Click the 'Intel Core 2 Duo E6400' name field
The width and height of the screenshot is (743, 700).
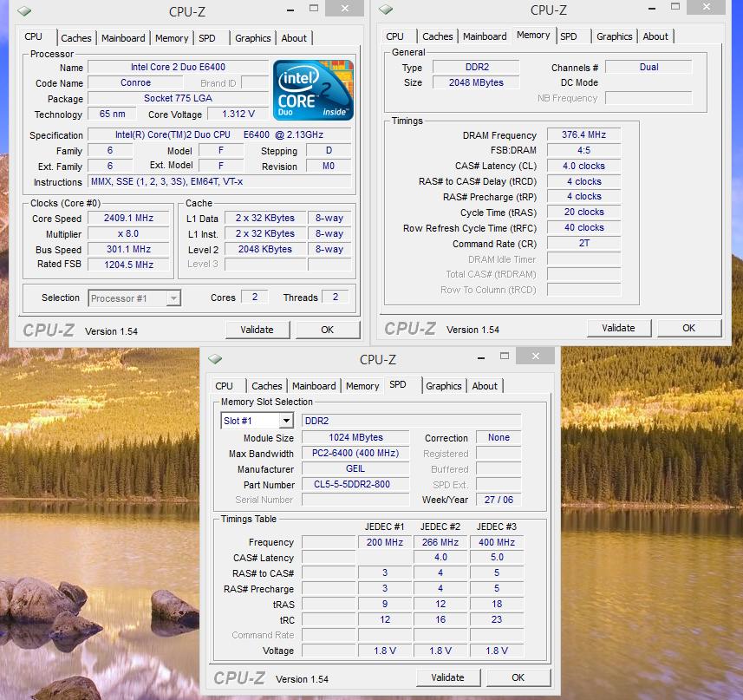point(179,68)
